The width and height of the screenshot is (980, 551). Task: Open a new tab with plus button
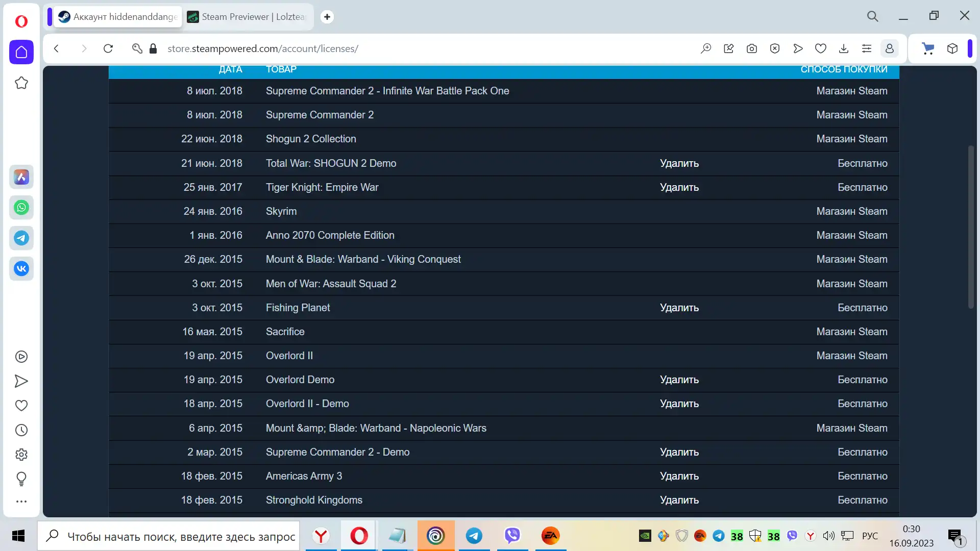pyautogui.click(x=327, y=17)
